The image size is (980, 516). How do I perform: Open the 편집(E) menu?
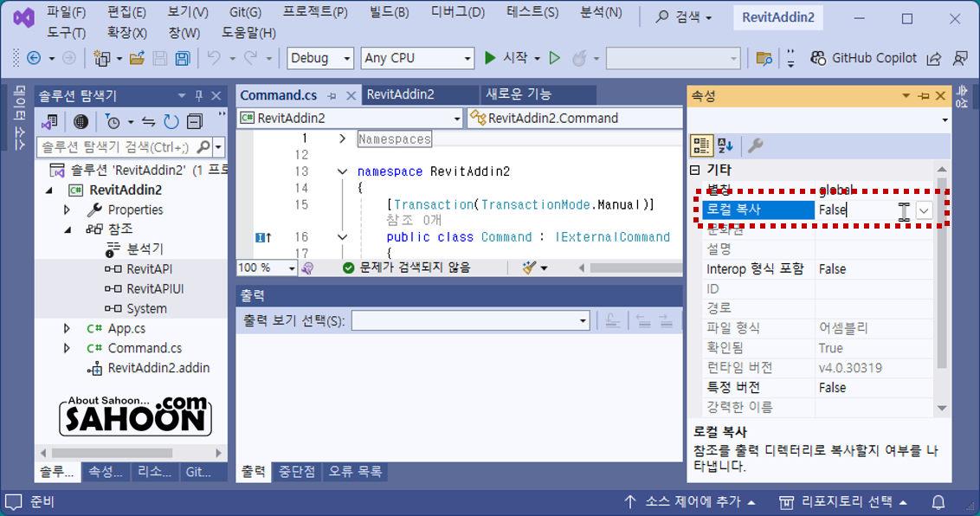pyautogui.click(x=127, y=12)
